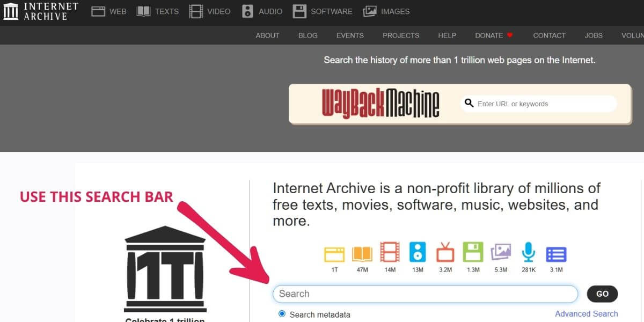Select the Search metadata radio button
Screen dimensions: 644x322
click(x=282, y=314)
